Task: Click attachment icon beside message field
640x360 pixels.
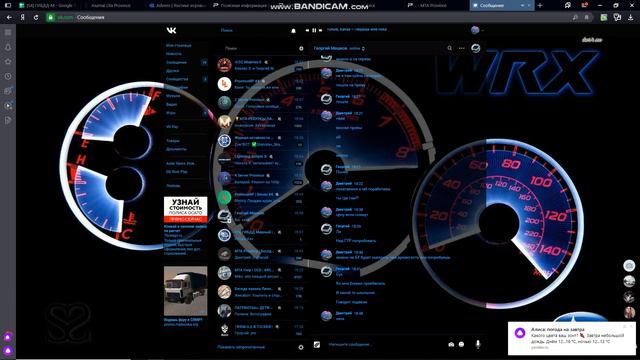Action: 317,345
